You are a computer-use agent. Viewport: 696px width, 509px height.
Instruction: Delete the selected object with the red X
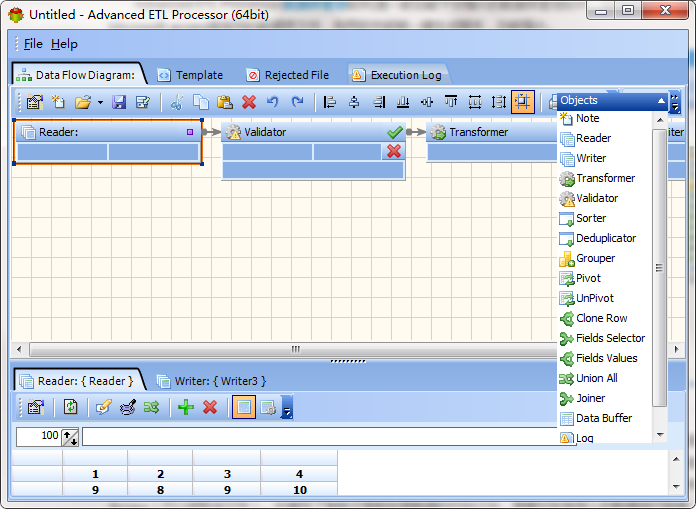click(249, 102)
